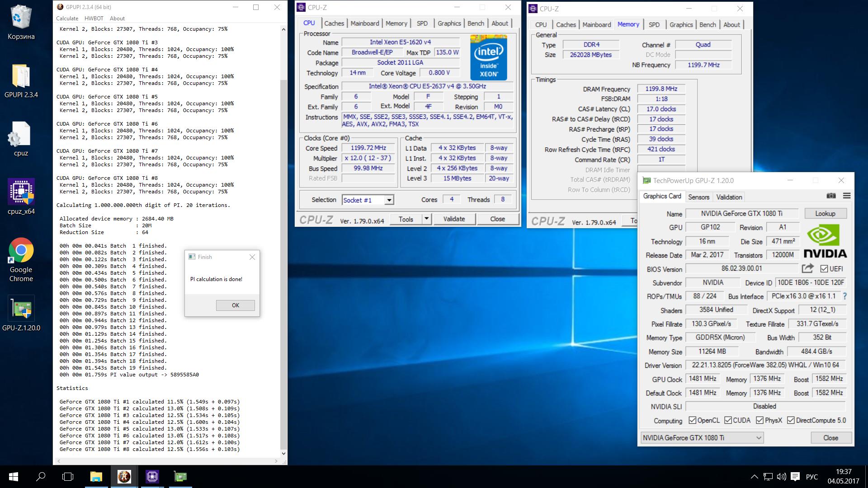Image resolution: width=868 pixels, height=488 pixels.
Task: Open the Recycle Bin desktop icon
Action: pos(21,23)
